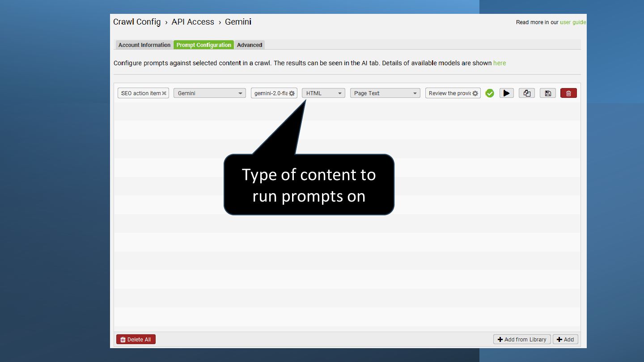Click 'Crawl Config' in the breadcrumb
This screenshot has height=362, width=644.
click(137, 22)
